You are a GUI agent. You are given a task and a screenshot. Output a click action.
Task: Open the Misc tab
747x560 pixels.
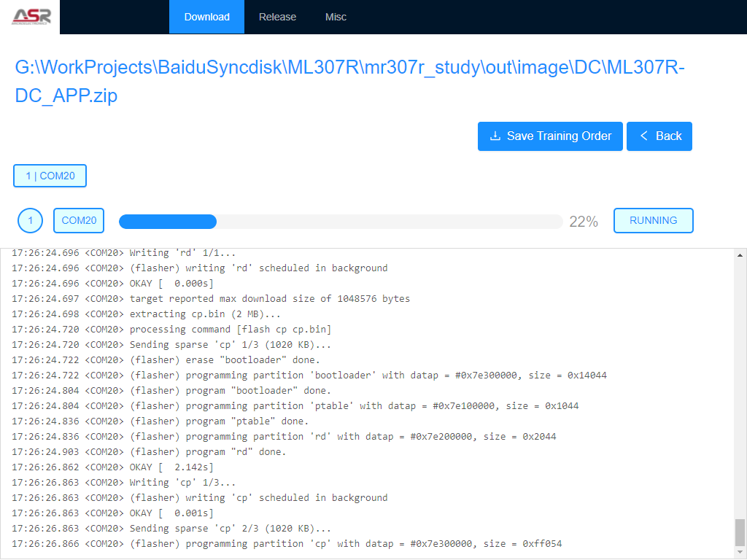point(336,16)
